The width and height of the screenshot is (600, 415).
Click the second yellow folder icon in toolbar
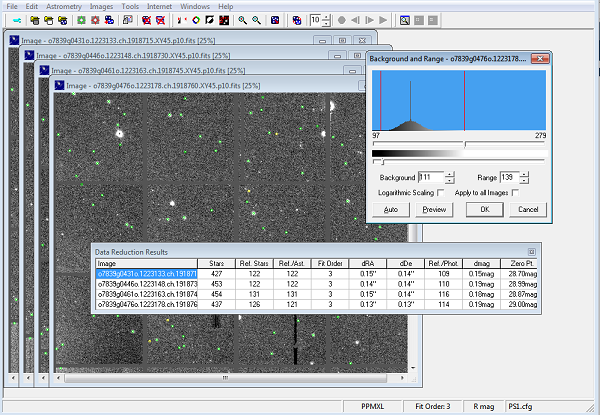click(49, 21)
